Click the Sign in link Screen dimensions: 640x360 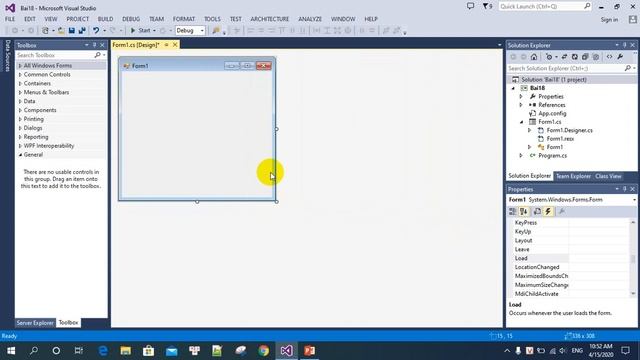[609, 20]
